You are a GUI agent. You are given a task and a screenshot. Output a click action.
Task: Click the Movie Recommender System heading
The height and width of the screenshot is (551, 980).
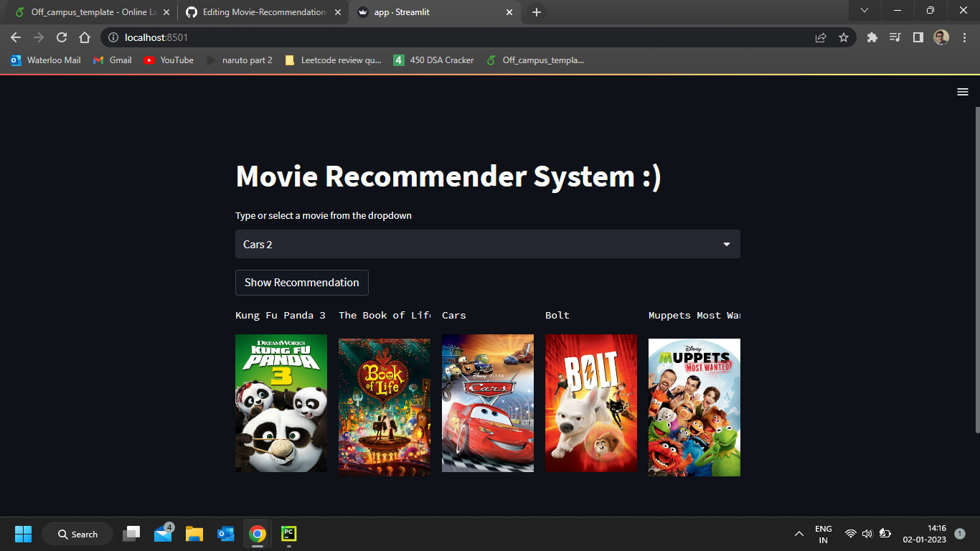click(448, 176)
